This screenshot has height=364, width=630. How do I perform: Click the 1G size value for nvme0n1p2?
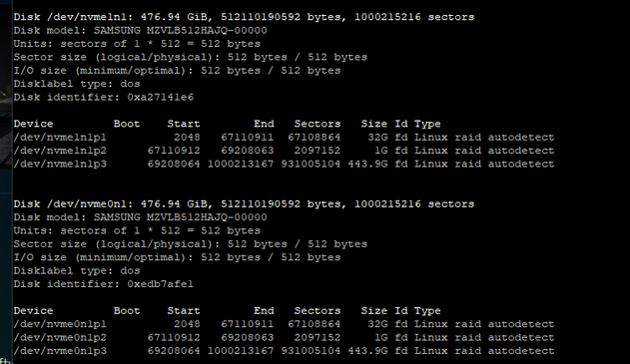pos(380,337)
